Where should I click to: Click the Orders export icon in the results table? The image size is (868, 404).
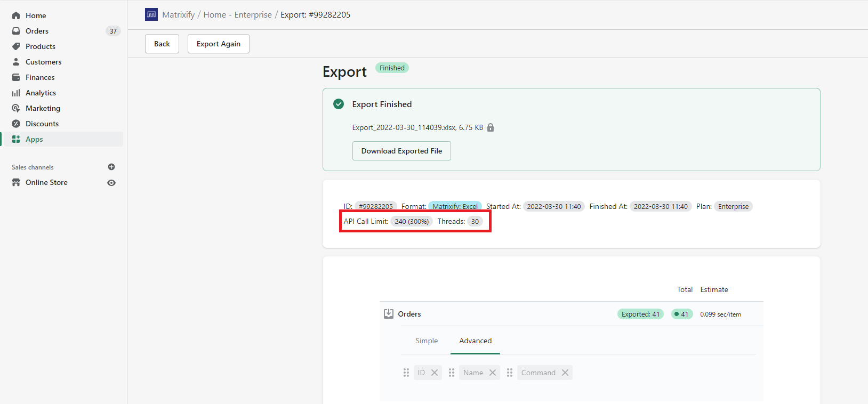pos(389,314)
